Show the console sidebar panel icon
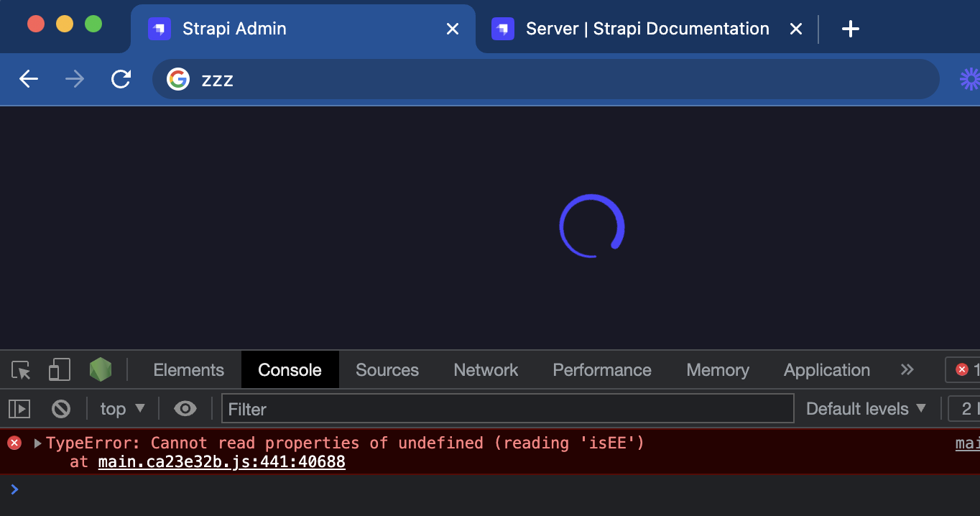This screenshot has width=980, height=516. click(19, 408)
